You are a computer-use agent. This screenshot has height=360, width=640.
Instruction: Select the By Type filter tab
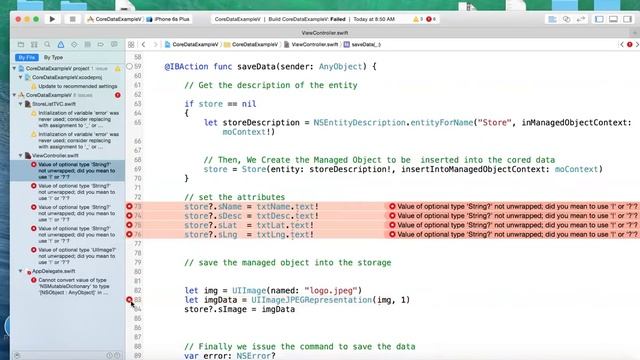[53, 58]
